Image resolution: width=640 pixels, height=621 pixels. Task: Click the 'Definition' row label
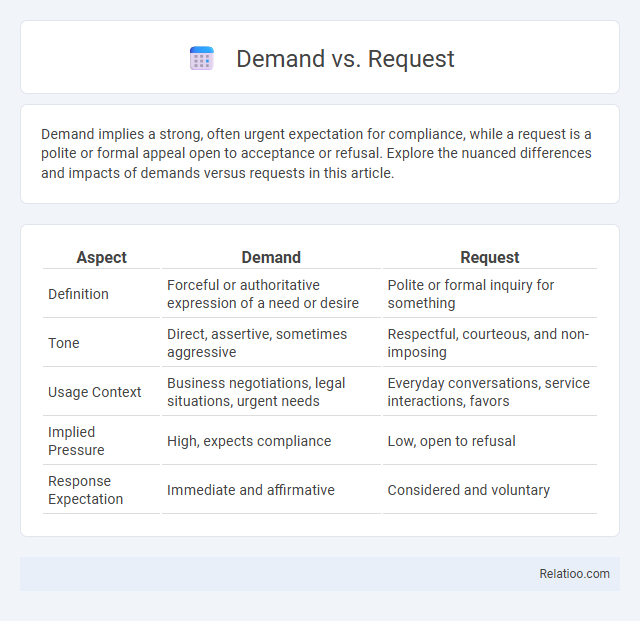click(78, 294)
